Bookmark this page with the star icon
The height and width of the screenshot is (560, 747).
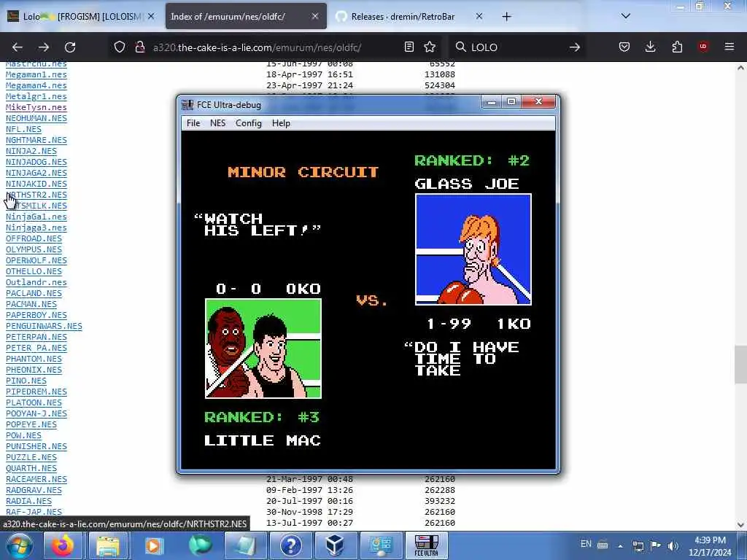pyautogui.click(x=430, y=47)
